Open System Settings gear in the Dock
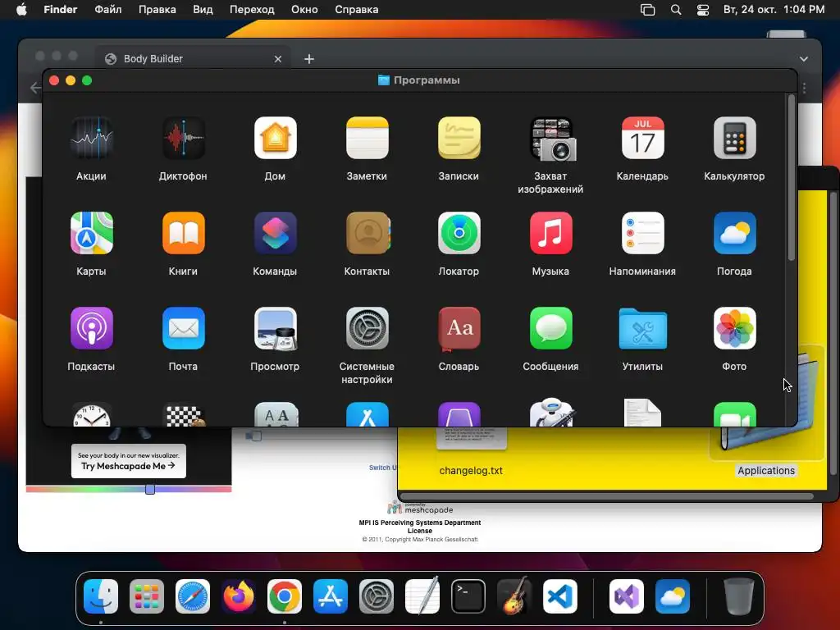840x630 pixels. tap(377, 596)
